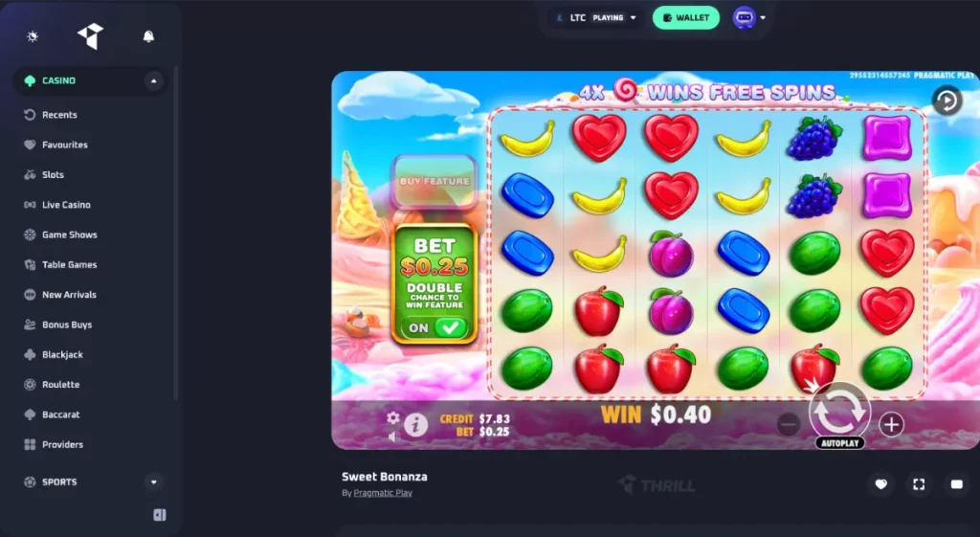The width and height of the screenshot is (980, 537).
Task: Spin the reels with the spin button
Action: point(839,412)
